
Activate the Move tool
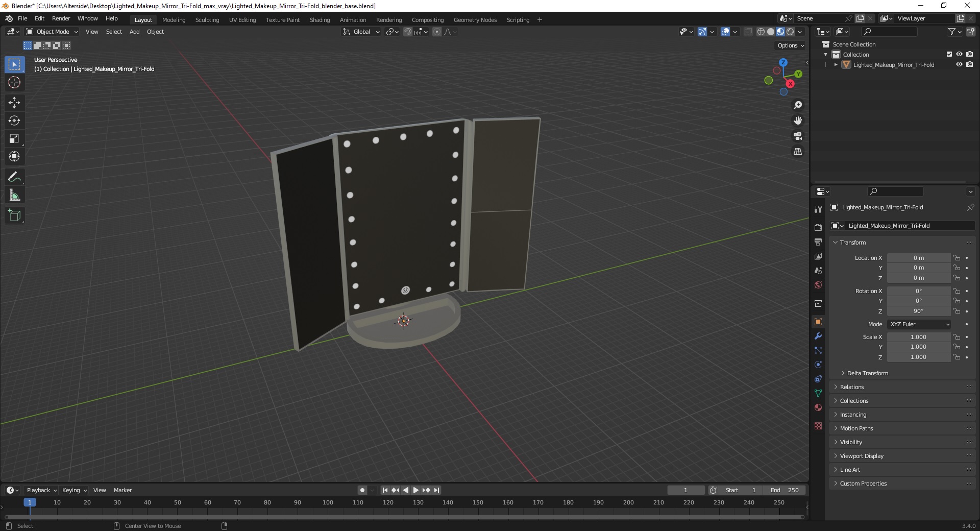[x=14, y=103]
